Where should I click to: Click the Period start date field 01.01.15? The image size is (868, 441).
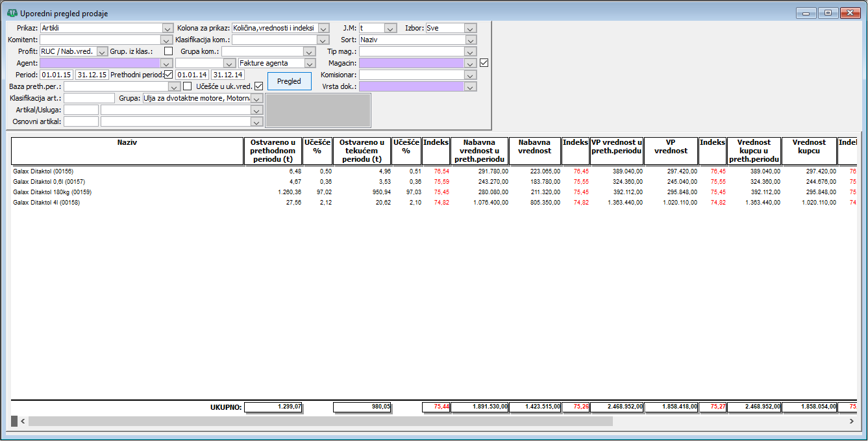tap(56, 75)
